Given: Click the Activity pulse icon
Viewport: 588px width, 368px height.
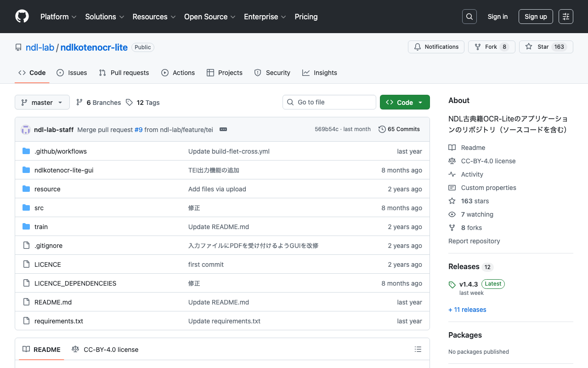Looking at the screenshot, I should point(452,174).
